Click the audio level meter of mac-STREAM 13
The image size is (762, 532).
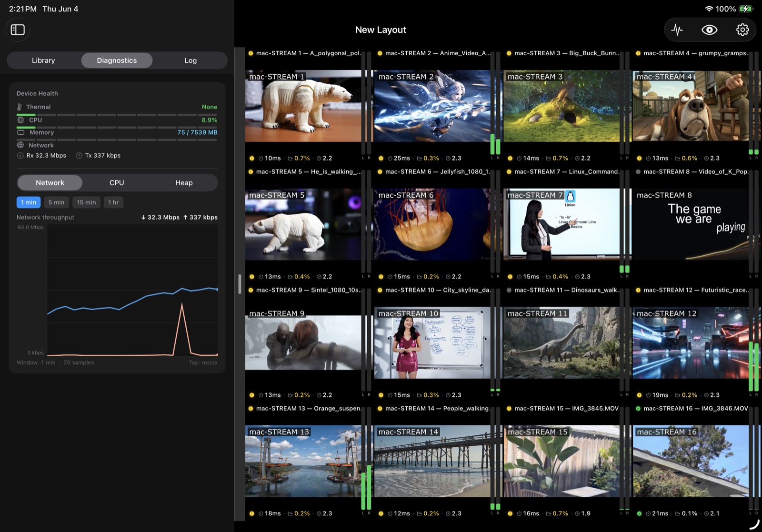point(366,458)
